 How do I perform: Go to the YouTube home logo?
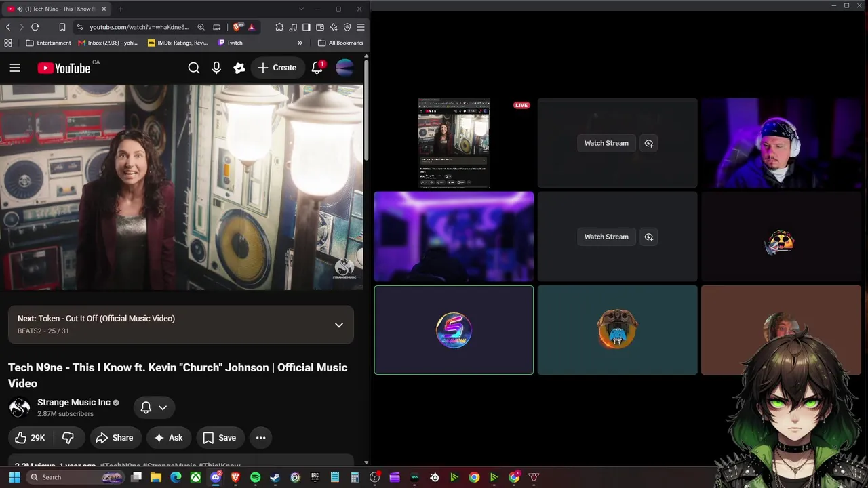64,68
